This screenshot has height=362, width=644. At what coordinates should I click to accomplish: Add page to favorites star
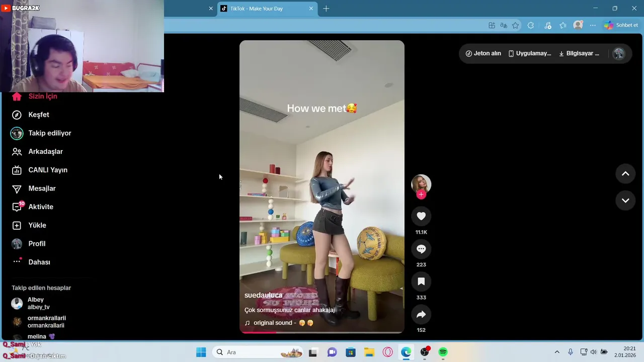515,25
